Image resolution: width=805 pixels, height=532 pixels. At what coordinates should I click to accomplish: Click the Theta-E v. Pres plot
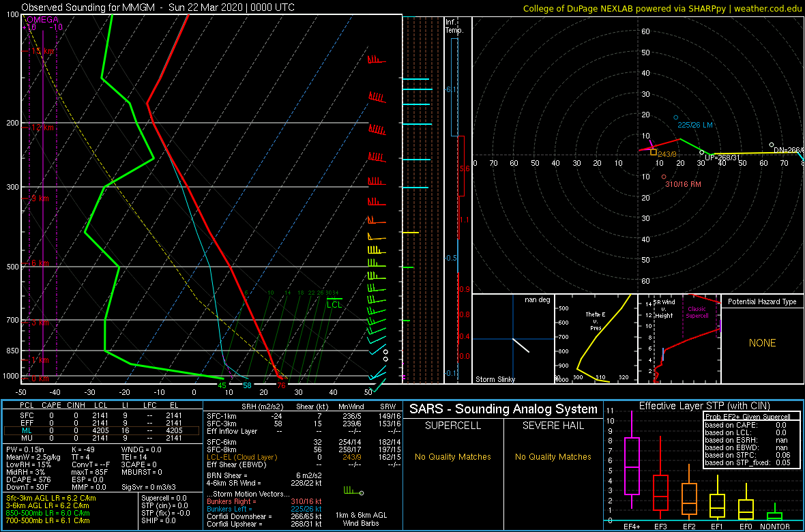click(x=596, y=339)
